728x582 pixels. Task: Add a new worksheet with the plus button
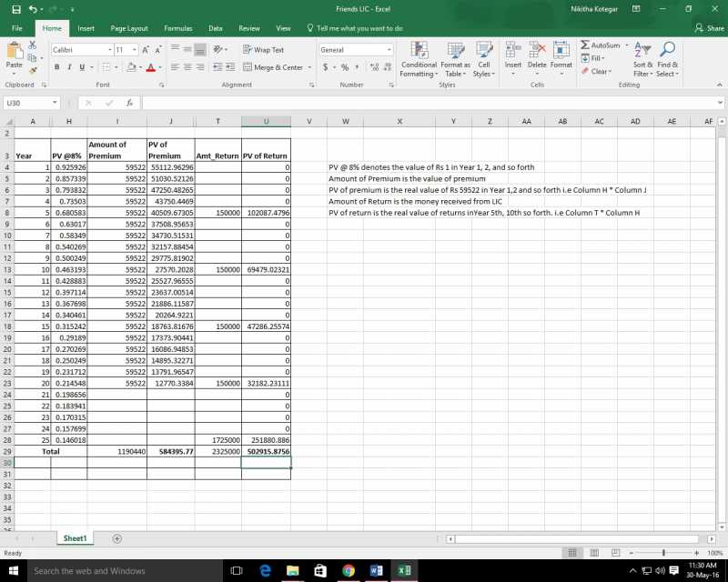(116, 538)
